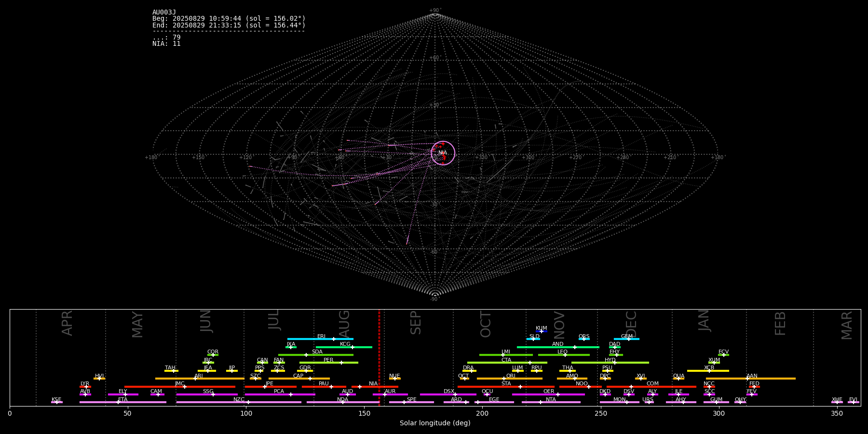Screen dimensions: 868x434
Task: Click the orange AAN shower bar
Action: [x=751, y=379]
